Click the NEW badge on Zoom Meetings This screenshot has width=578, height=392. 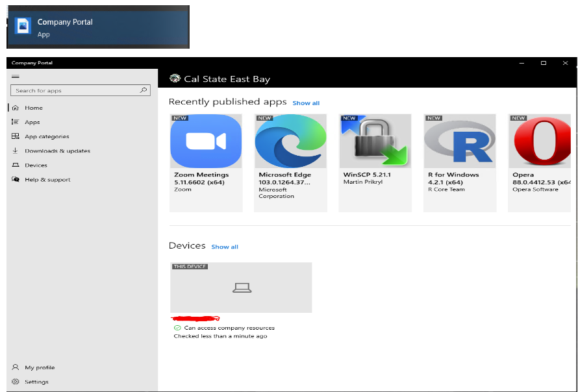click(180, 118)
